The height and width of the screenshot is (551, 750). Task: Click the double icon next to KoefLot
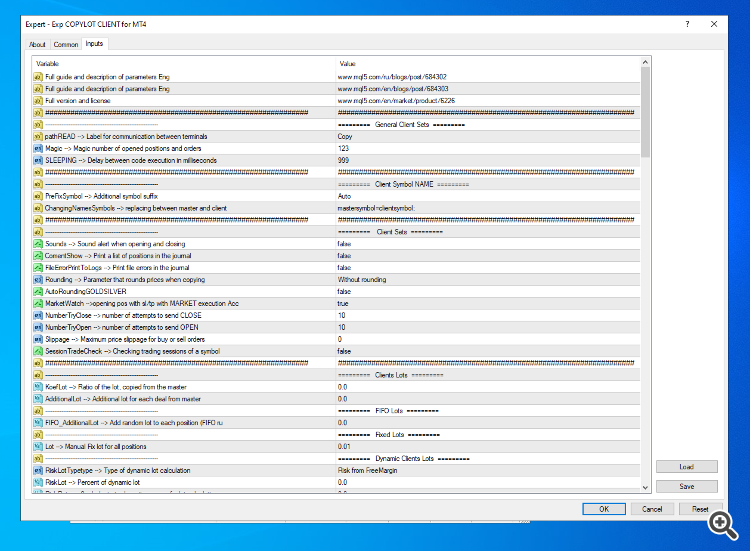pyautogui.click(x=38, y=387)
